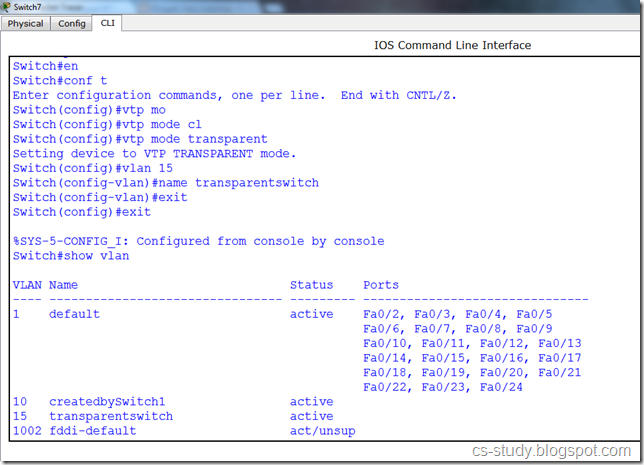
Task: Click the '%SYS-5-CONFIG_I' console message
Action: pos(198,241)
